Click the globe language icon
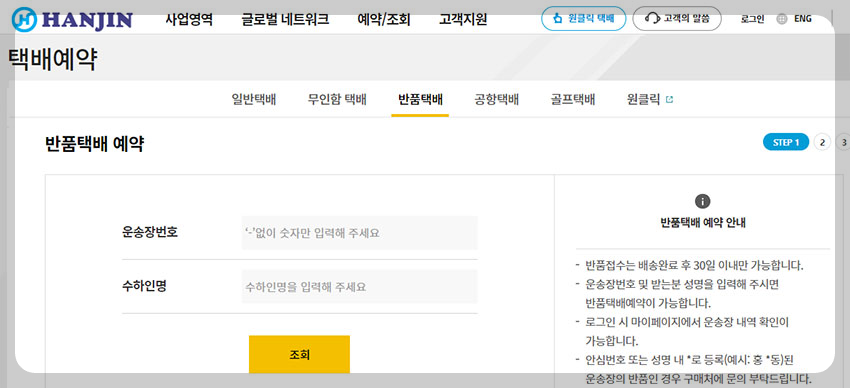 point(782,19)
